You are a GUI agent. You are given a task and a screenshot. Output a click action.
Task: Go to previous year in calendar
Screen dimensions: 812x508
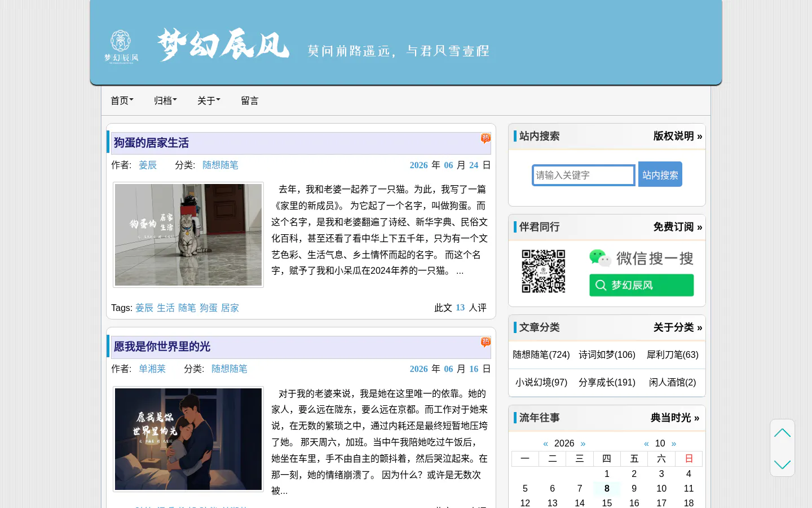click(545, 444)
